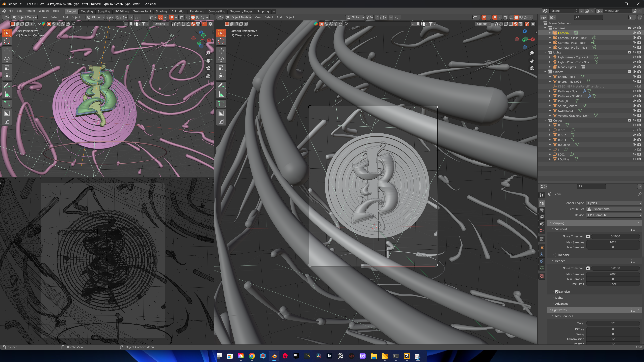
Task: Click render Max Samples field 2000
Action: tap(613, 274)
